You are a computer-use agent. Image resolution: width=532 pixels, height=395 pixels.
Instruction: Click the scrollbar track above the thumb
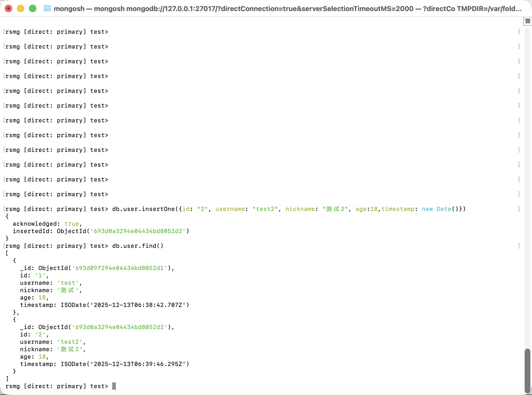[527, 185]
